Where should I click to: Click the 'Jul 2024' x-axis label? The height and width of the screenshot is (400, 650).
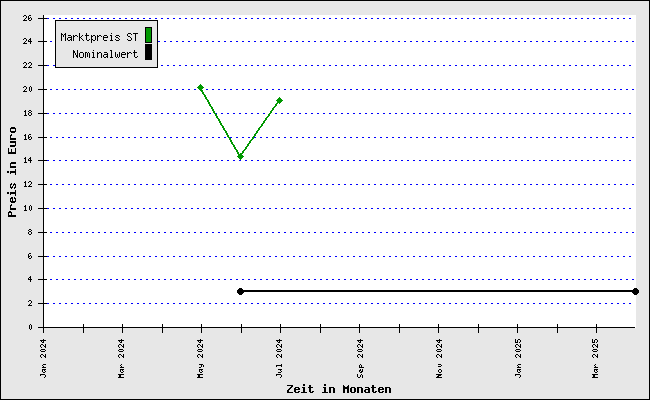279,358
